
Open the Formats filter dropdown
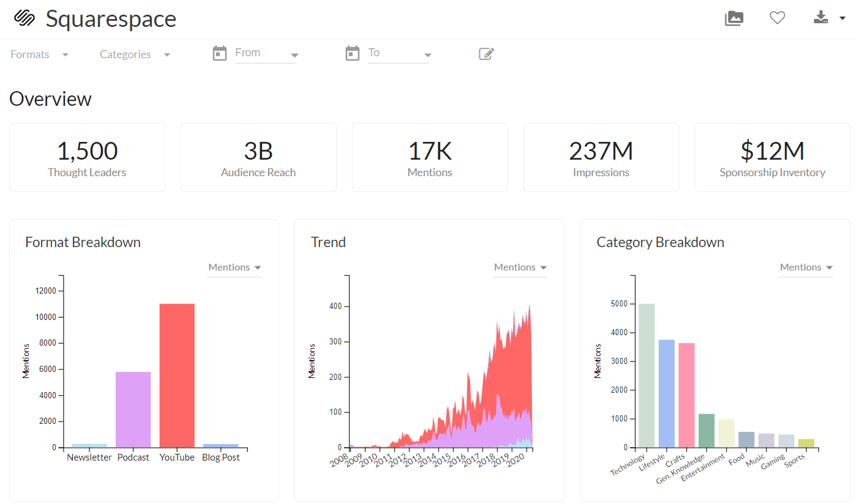pyautogui.click(x=39, y=54)
